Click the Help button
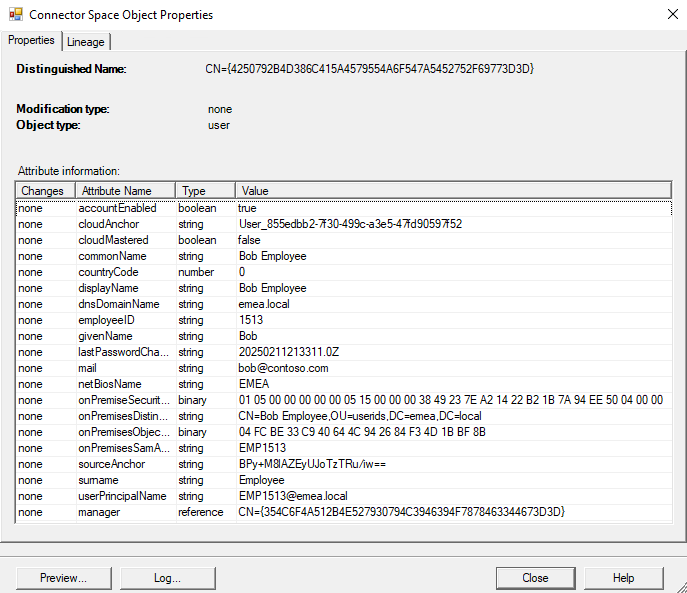 (623, 578)
